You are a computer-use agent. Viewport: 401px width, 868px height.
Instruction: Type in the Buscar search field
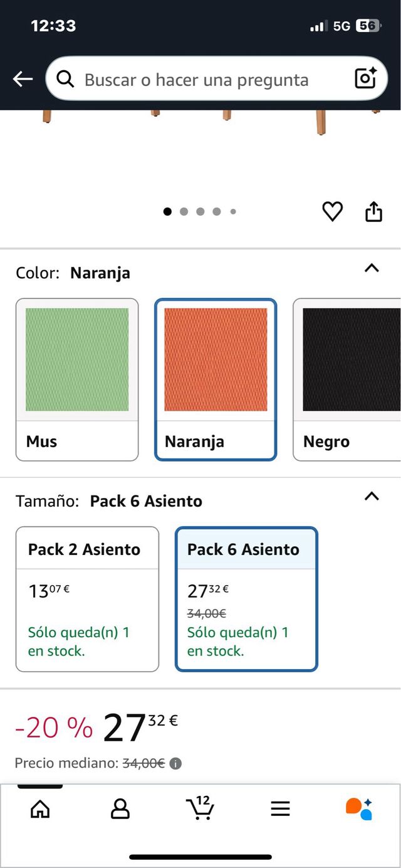[200, 80]
